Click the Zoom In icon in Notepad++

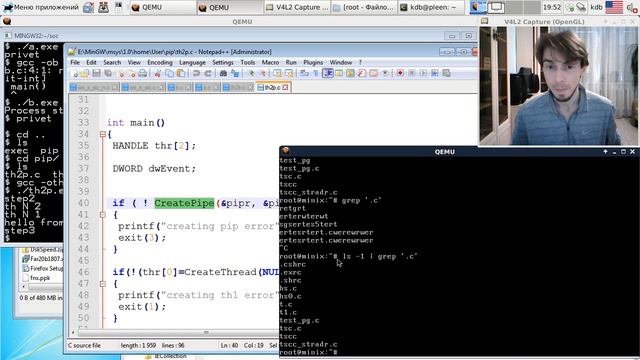coord(252,73)
